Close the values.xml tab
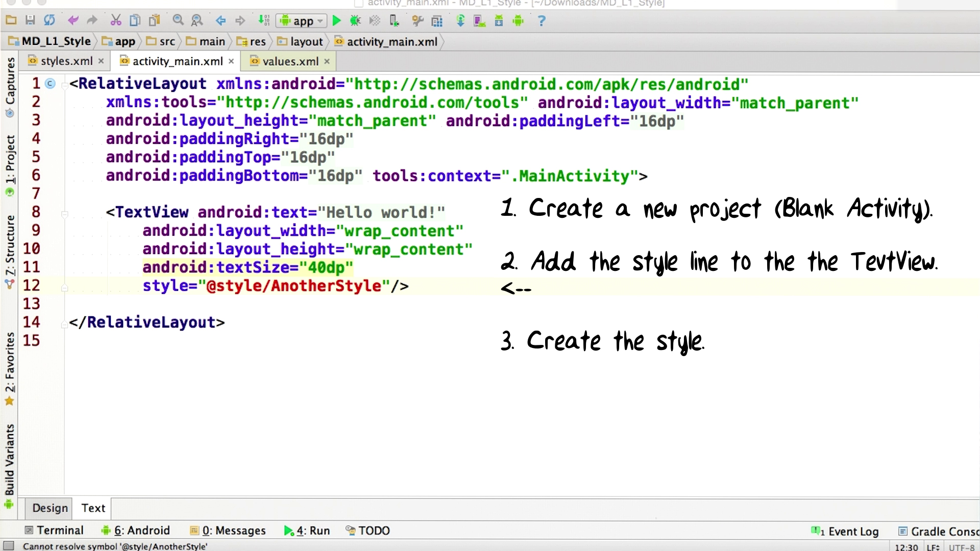Screen dimensions: 980x551 tap(327, 62)
